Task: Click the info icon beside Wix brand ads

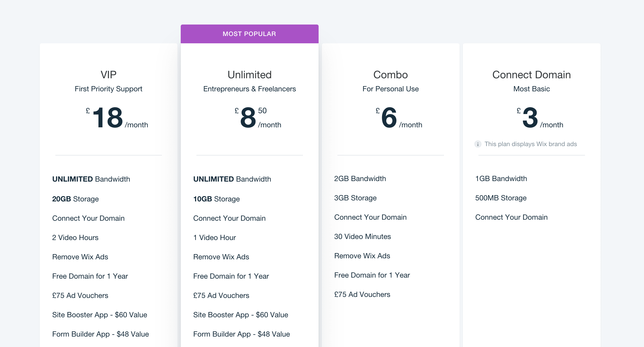Action: [x=478, y=144]
